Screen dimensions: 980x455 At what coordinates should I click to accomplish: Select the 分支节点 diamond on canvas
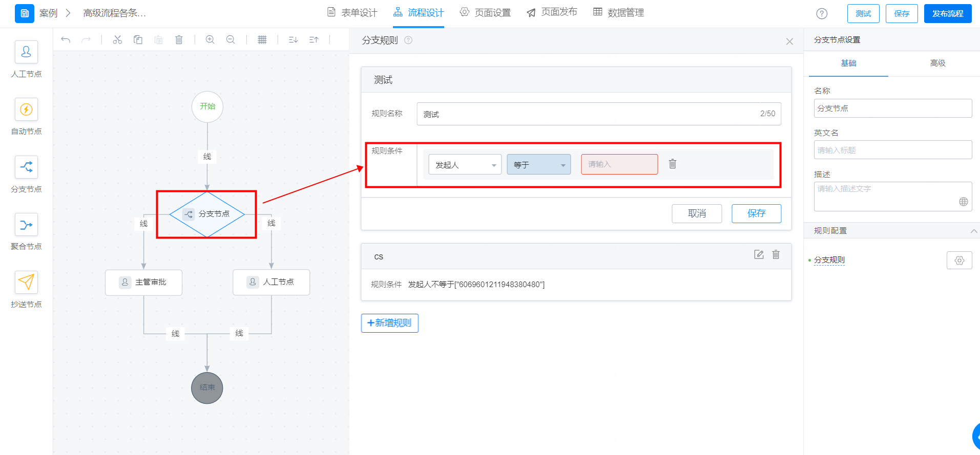(x=207, y=214)
